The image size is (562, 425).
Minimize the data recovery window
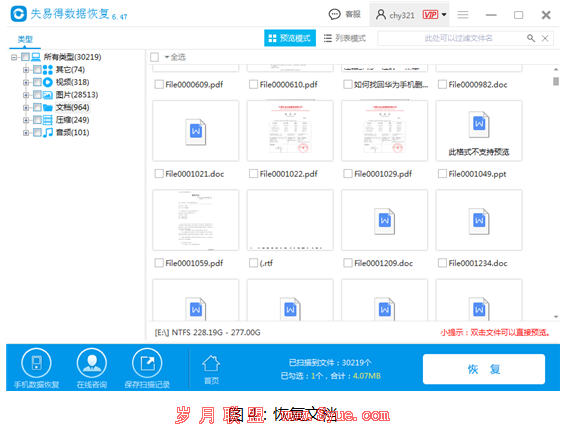coord(491,15)
